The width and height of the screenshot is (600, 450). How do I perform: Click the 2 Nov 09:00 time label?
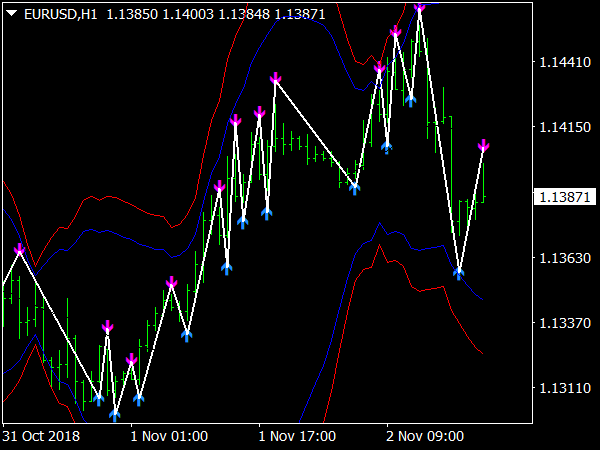tap(425, 436)
